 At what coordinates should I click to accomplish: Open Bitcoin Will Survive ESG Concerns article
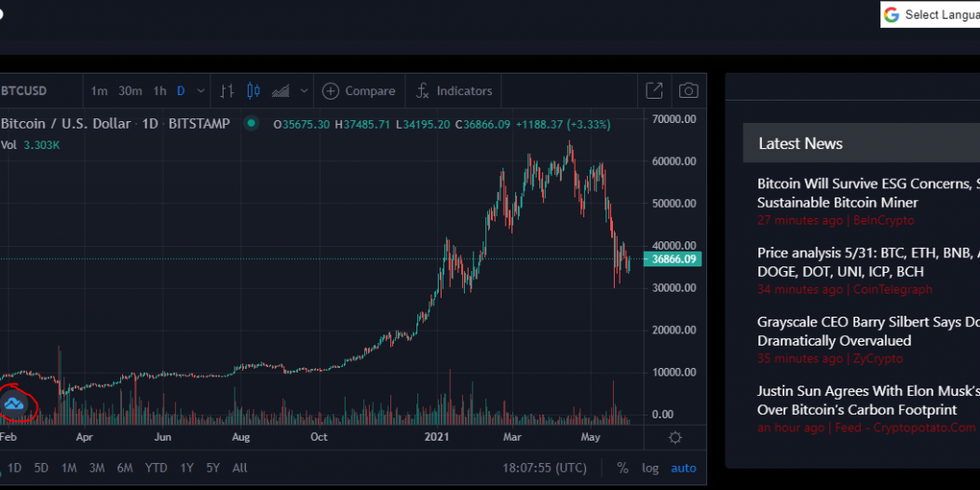pyautogui.click(x=869, y=193)
